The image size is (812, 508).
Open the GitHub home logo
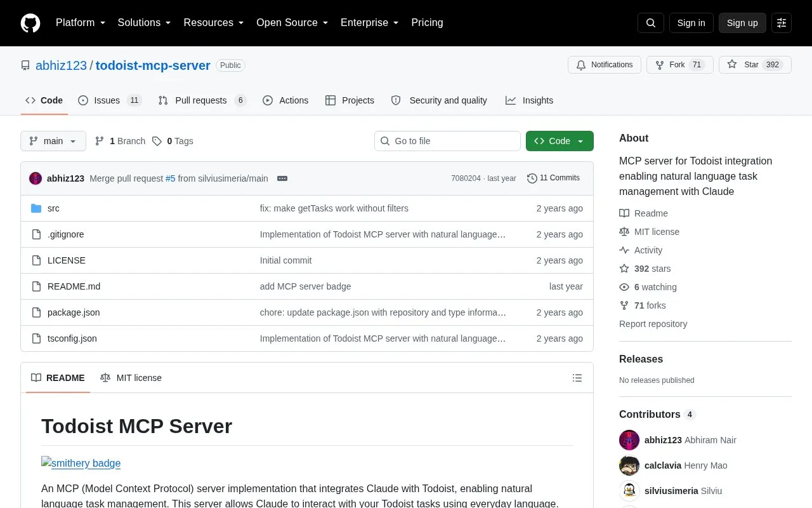point(30,23)
